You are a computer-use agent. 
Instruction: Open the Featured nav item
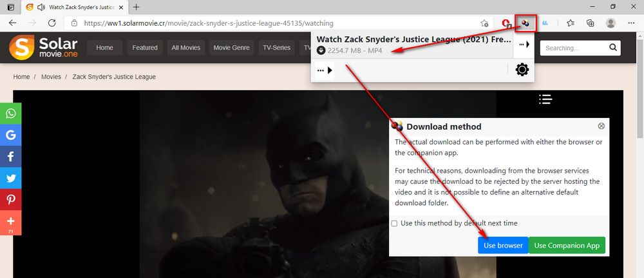(x=144, y=48)
